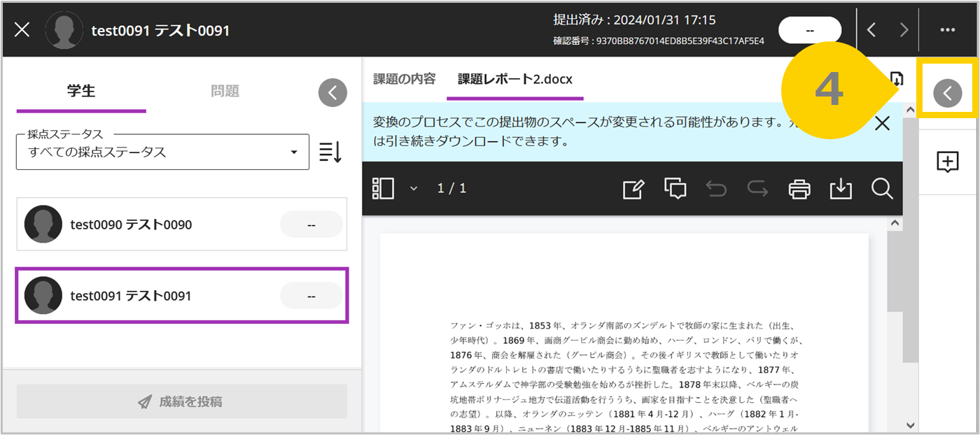Click grade pill for test0091
The height and width of the screenshot is (435, 980).
(311, 296)
